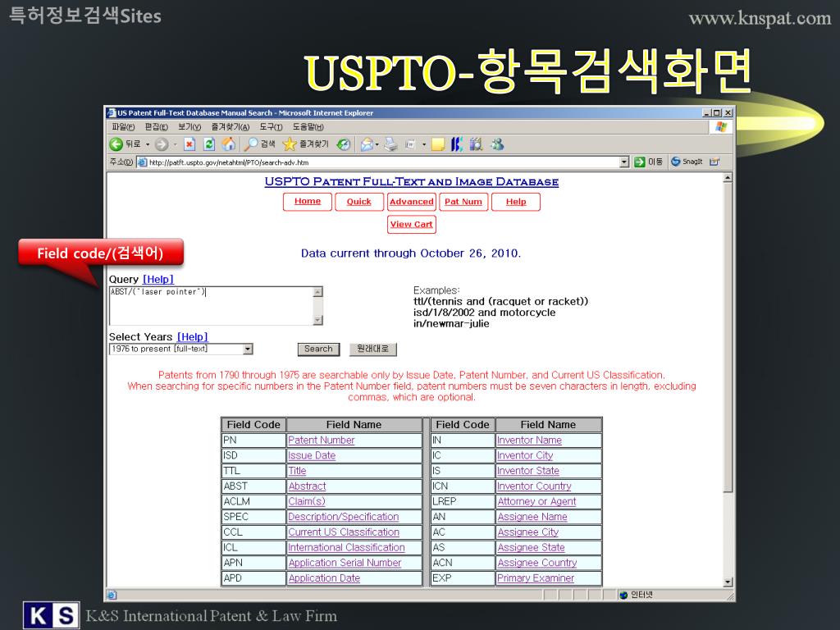Open favorites (즐겨찾기) star button
Image resolution: width=840 pixels, height=630 pixels.
(x=305, y=144)
